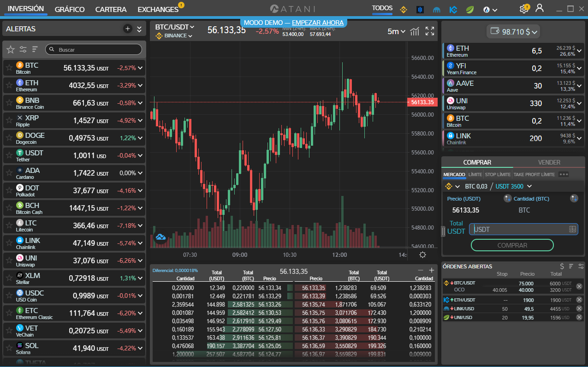Open the user account profile icon
This screenshot has width=588, height=367.
540,8
